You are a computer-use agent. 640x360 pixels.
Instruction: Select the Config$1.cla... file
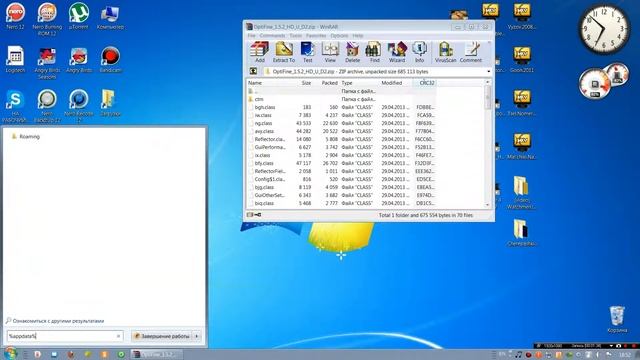coord(342,179)
